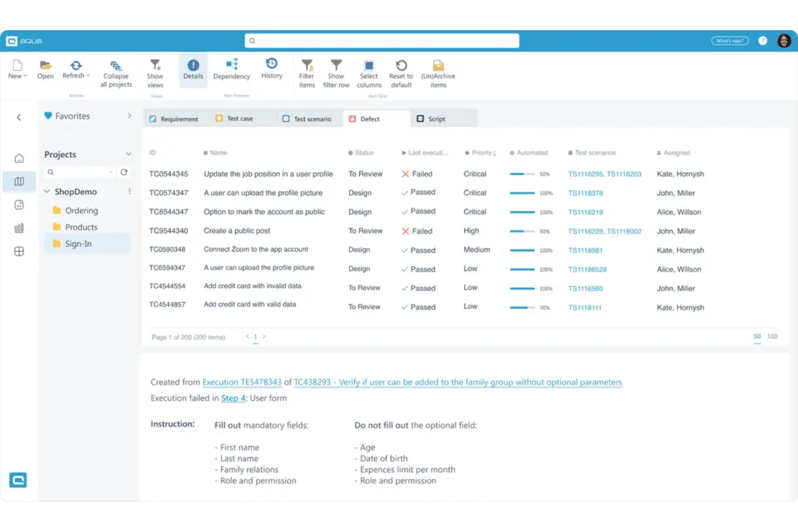Expand the Refresh dropdown arrow
Screen dimensions: 798x532
[x=88, y=75]
